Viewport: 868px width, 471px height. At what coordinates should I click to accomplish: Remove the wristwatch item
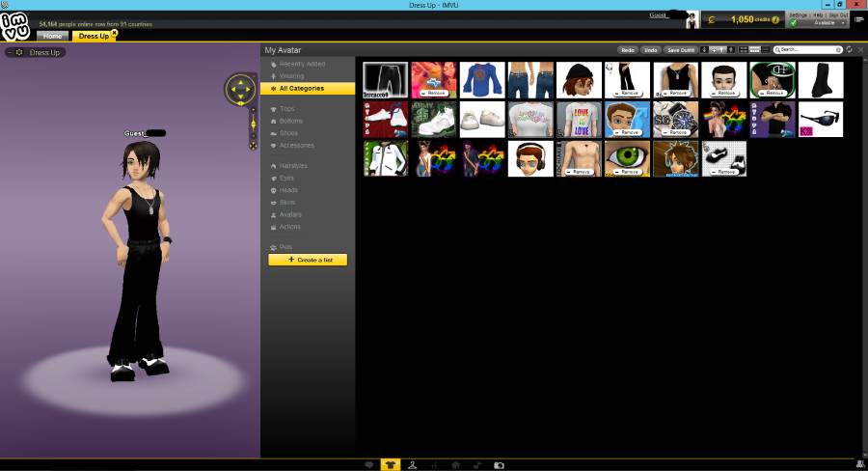675,132
